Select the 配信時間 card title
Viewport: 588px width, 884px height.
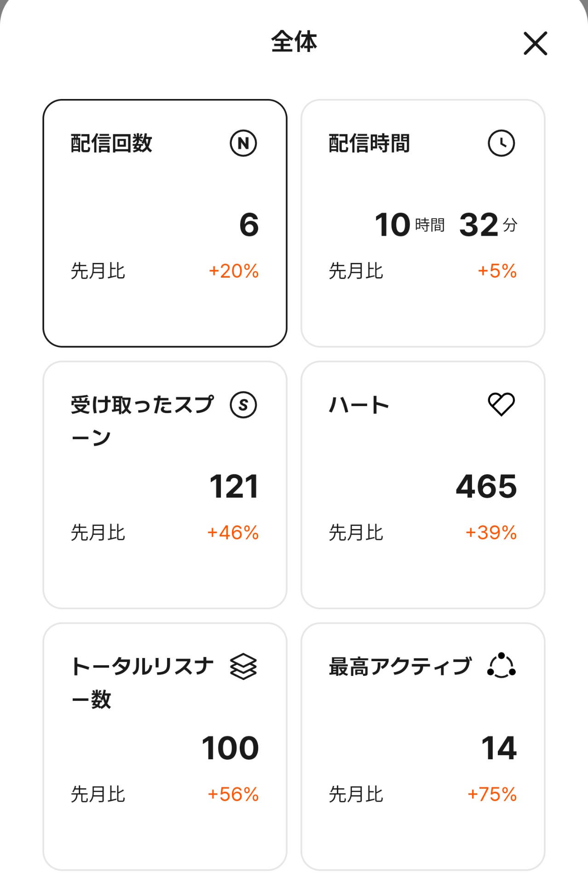coord(369,143)
